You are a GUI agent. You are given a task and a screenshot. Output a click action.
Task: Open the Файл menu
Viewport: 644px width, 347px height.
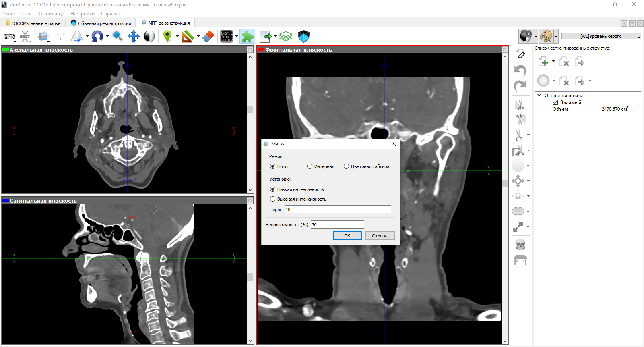pyautogui.click(x=9, y=14)
